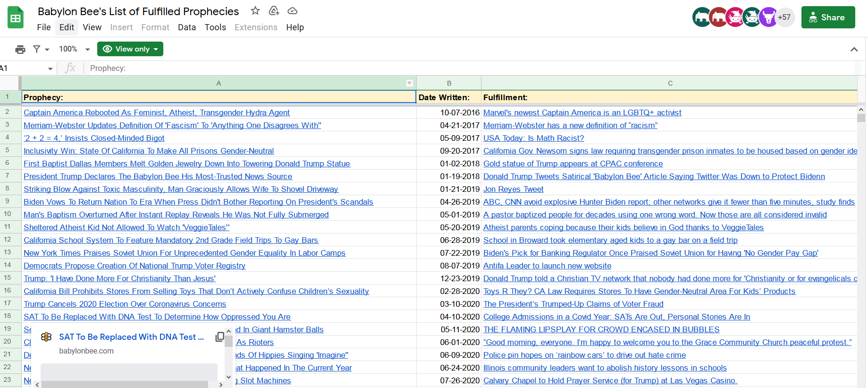868x388 pixels.
Task: Select column B header
Action: click(449, 83)
